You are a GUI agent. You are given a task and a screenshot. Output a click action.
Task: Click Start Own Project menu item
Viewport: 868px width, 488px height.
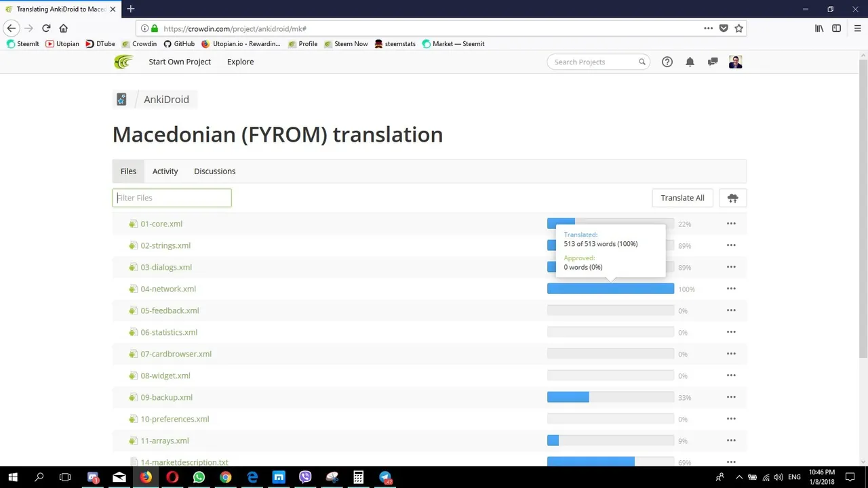click(180, 62)
